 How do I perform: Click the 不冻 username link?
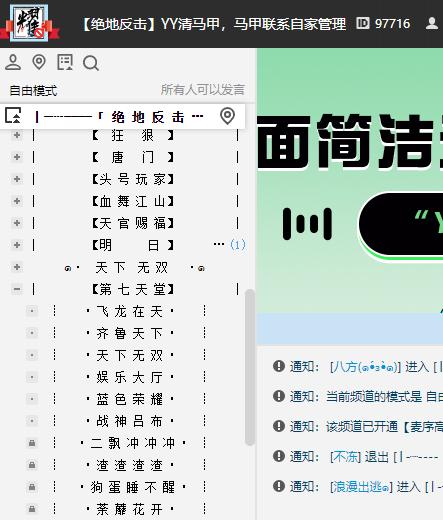pyautogui.click(x=345, y=457)
